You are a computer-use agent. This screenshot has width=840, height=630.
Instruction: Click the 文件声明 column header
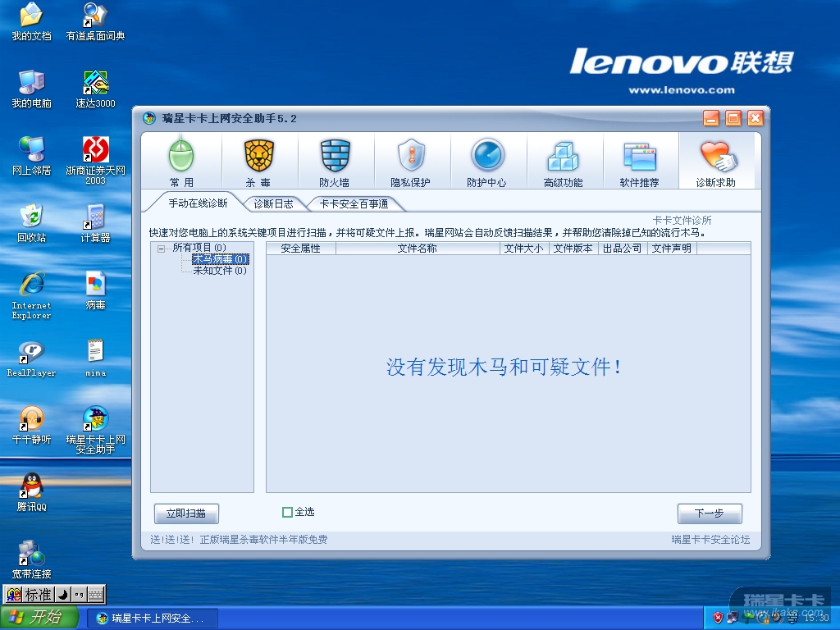pyautogui.click(x=672, y=249)
